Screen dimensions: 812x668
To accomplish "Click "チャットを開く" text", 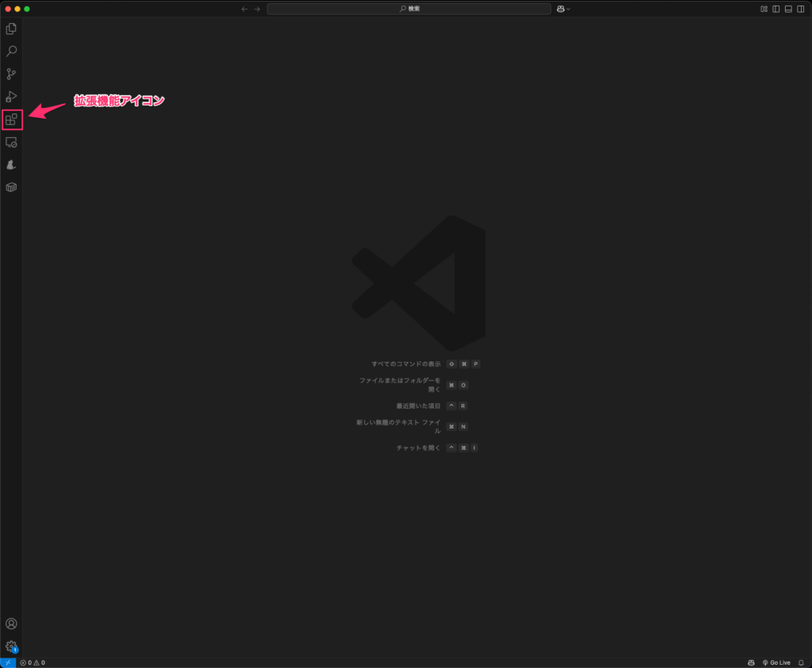I will (x=419, y=448).
